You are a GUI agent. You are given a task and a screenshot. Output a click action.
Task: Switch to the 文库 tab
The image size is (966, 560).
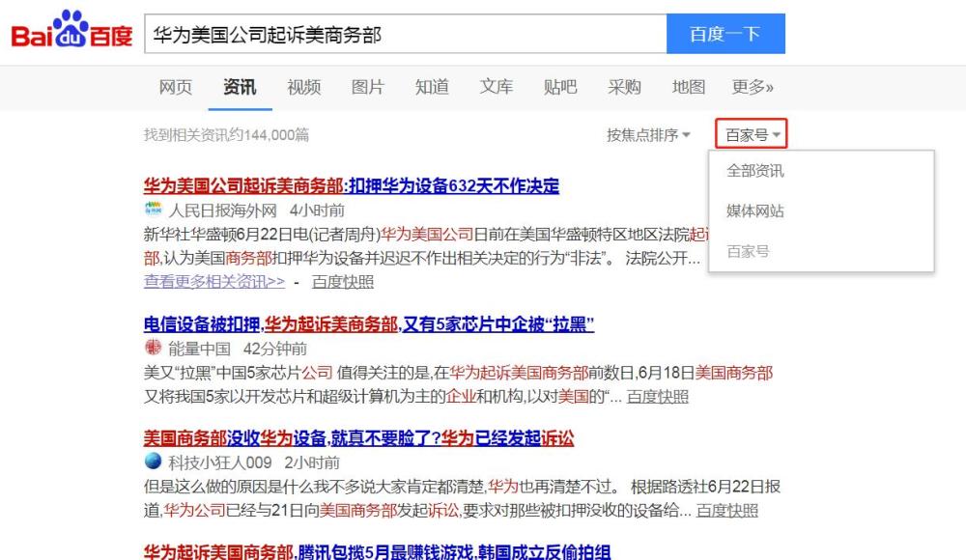coord(496,88)
